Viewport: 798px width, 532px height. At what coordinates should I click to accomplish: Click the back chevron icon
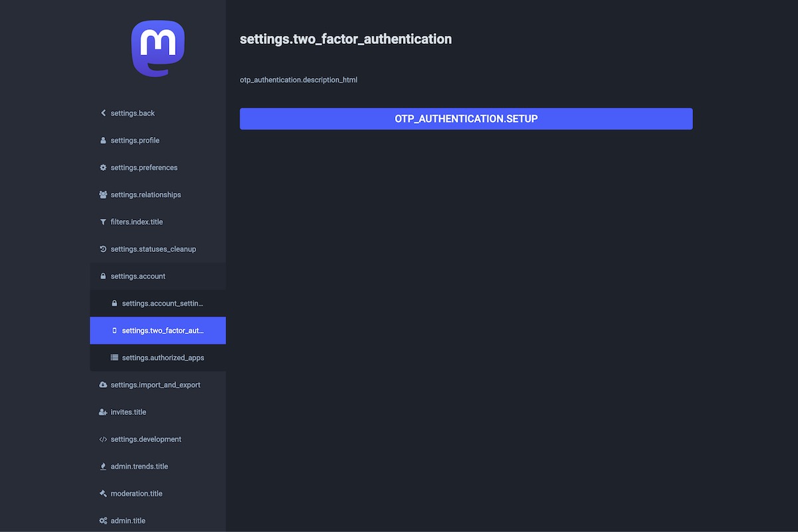103,113
